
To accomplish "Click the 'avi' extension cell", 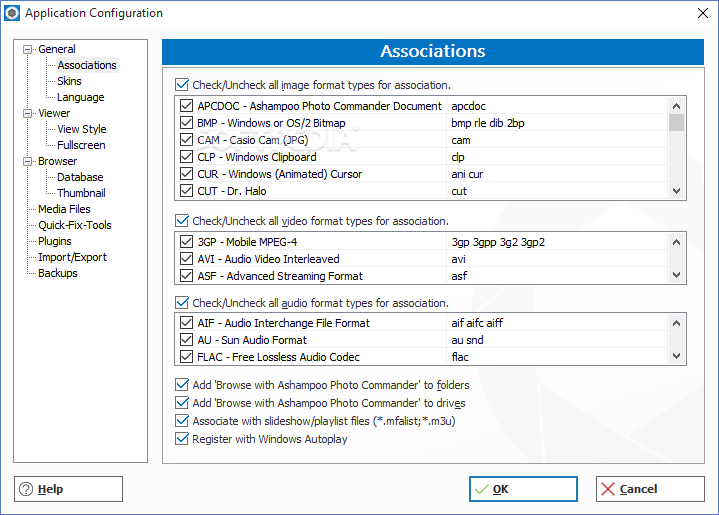I will (x=557, y=259).
